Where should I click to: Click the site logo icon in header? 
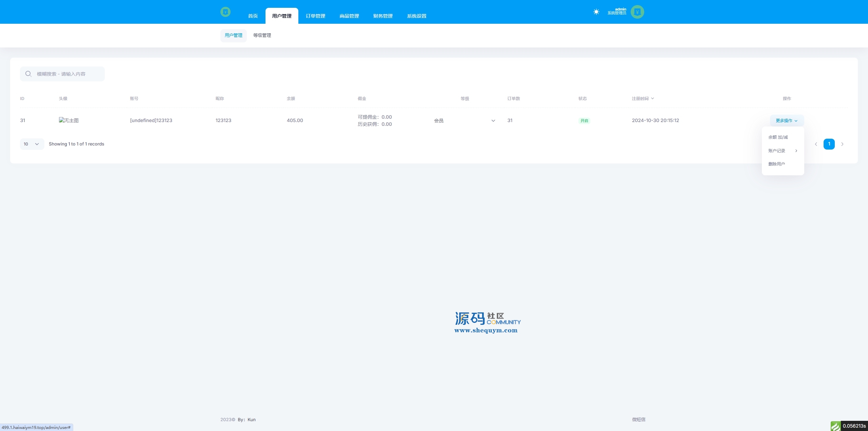(225, 12)
